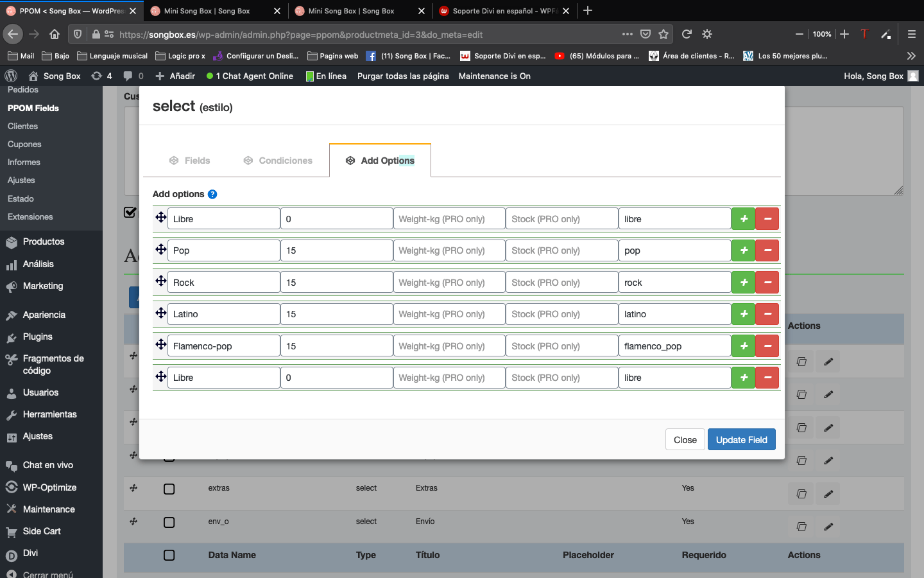The width and height of the screenshot is (924, 578).
Task: Click the updates icon showing 4
Action: 101,76
